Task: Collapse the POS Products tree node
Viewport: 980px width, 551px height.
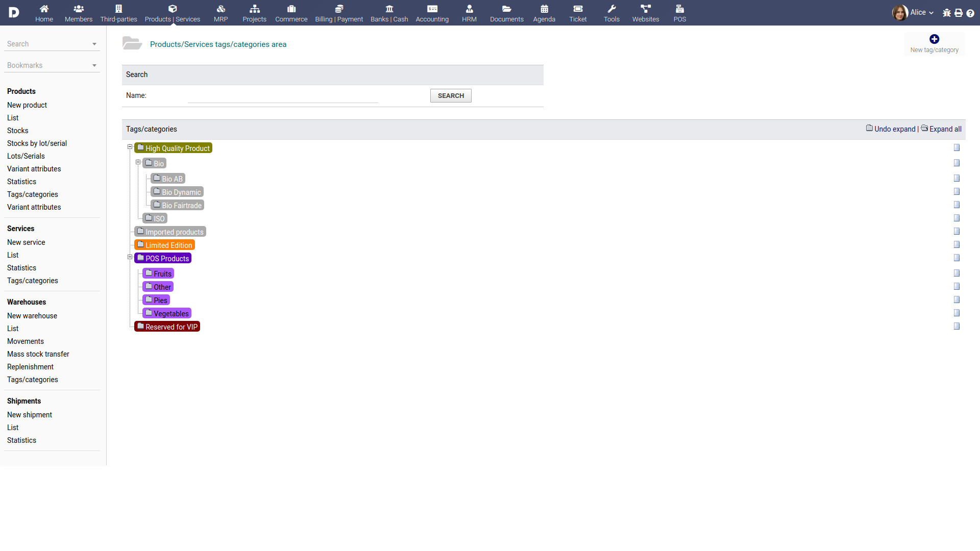Action: point(130,257)
